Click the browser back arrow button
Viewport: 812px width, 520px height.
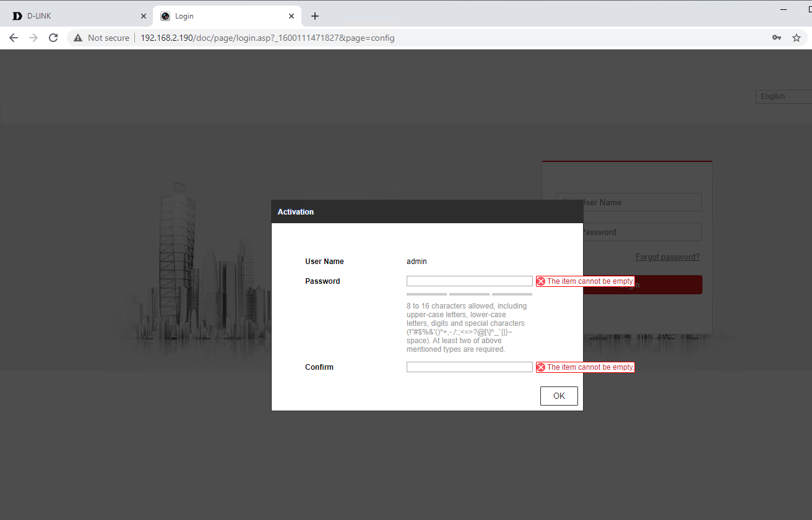point(14,38)
